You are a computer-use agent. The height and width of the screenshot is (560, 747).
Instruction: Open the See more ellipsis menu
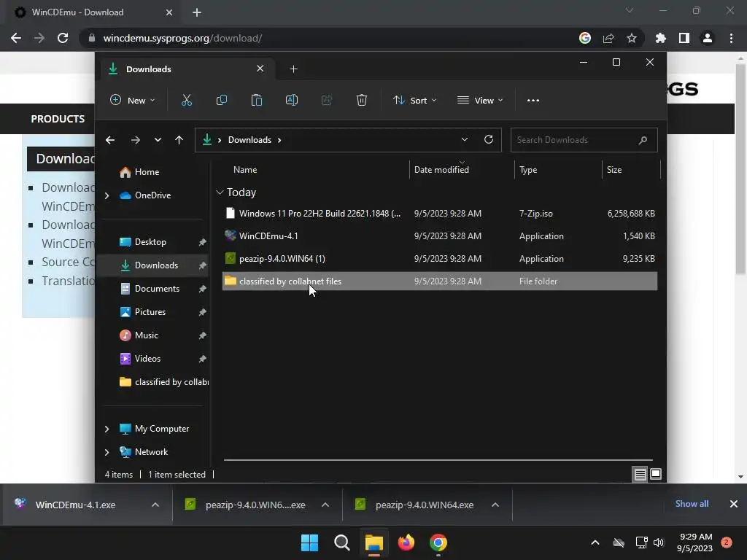pyautogui.click(x=533, y=101)
